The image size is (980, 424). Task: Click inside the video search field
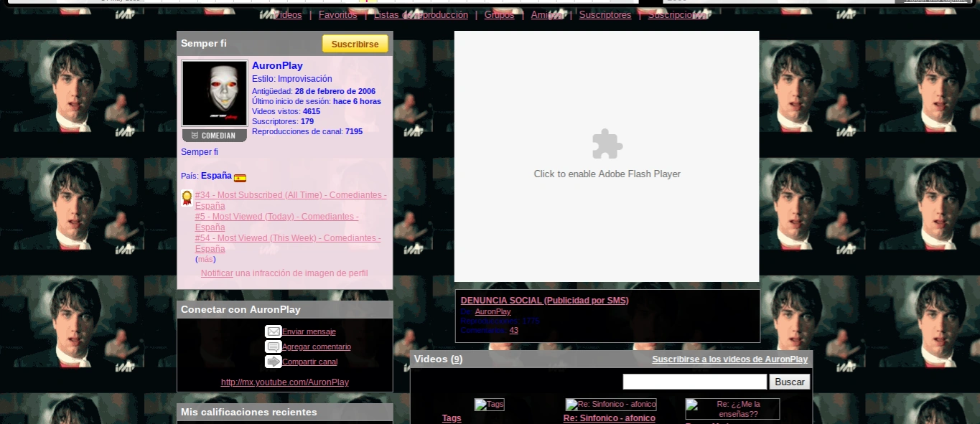(695, 382)
